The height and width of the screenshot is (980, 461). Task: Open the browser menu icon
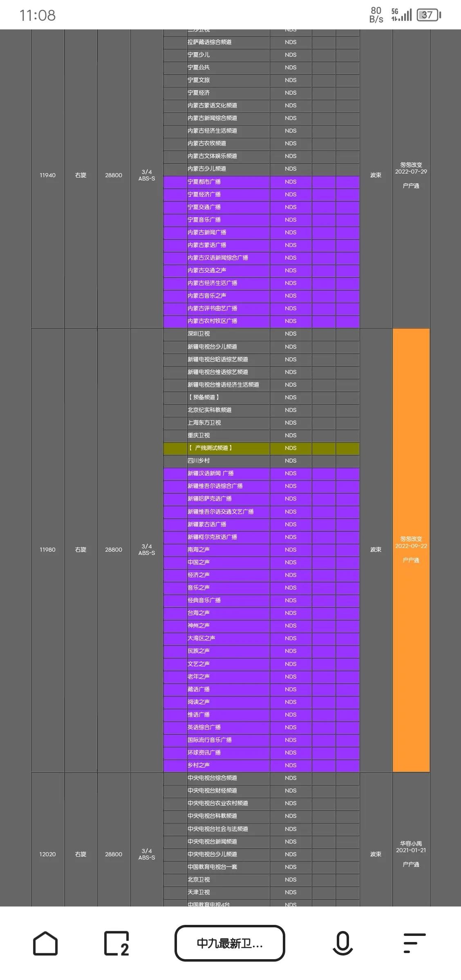[x=414, y=943]
